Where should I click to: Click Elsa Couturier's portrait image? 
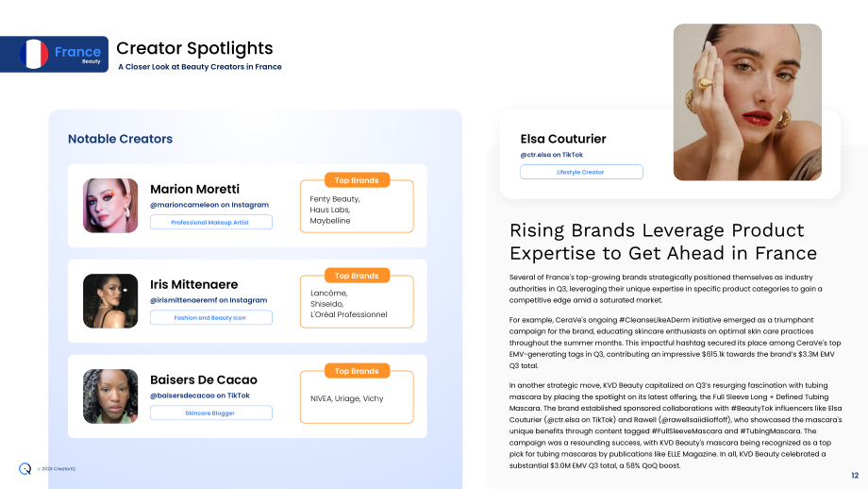747,102
